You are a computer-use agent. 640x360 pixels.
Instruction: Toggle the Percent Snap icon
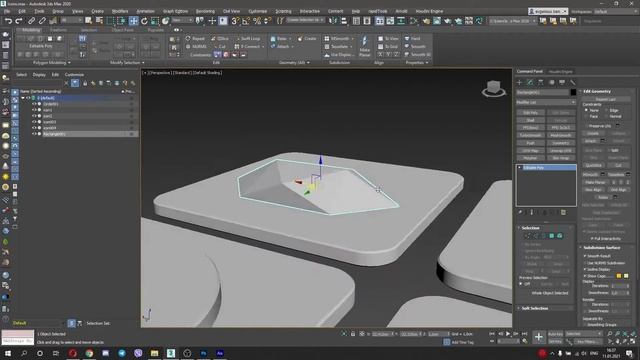257,21
